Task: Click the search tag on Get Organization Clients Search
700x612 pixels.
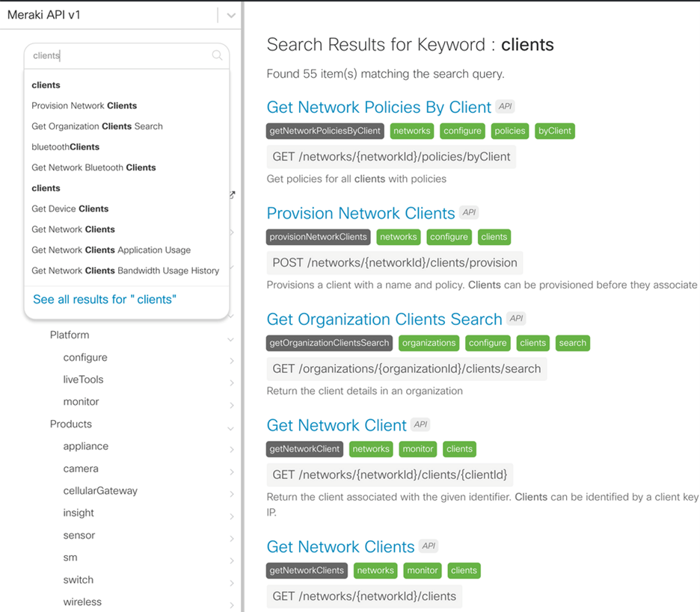Action: [572, 343]
